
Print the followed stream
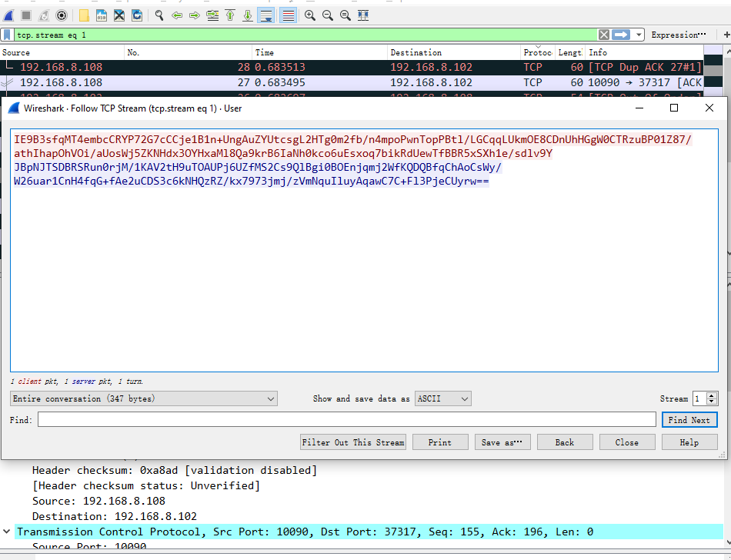point(440,442)
